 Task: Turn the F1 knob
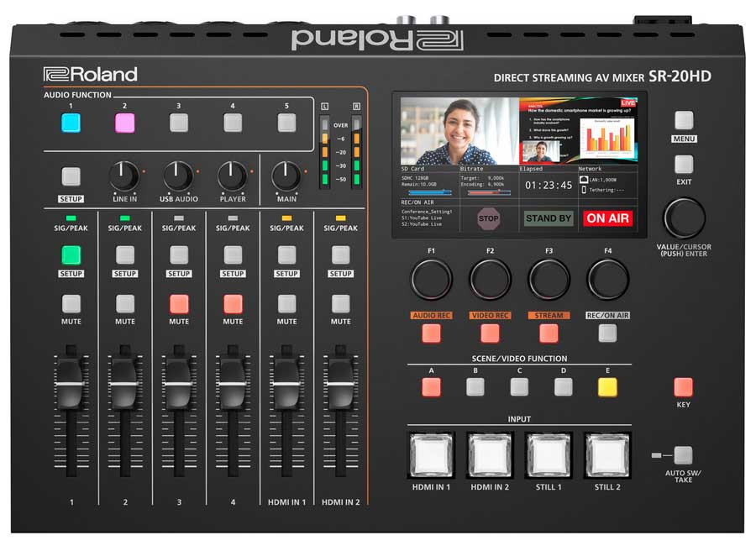(431, 280)
